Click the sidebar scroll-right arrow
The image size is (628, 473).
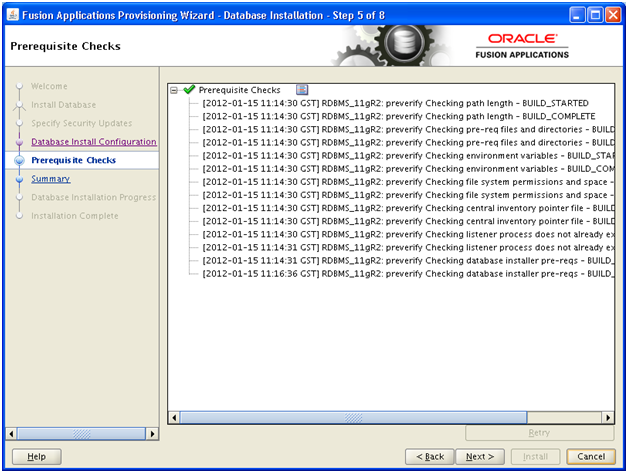pyautogui.click(x=152, y=434)
